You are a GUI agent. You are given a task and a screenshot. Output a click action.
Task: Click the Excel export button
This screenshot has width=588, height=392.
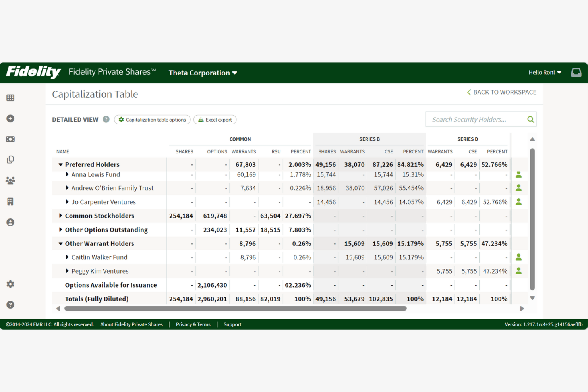tap(215, 119)
